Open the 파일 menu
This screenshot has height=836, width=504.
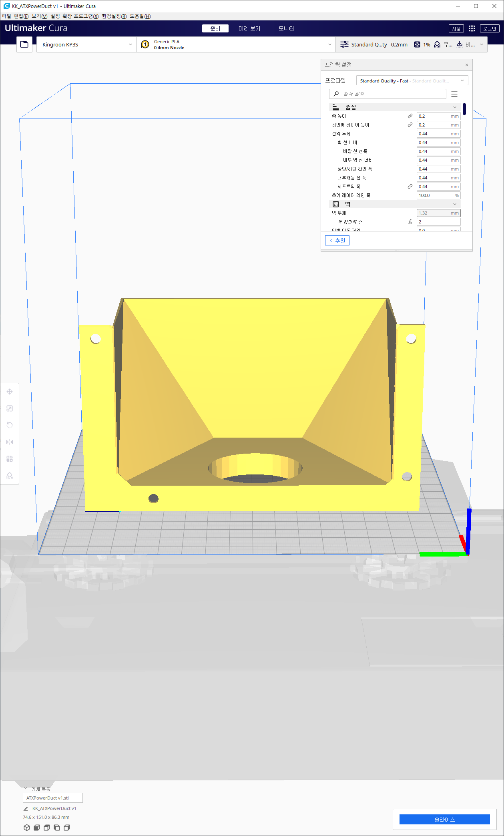[x=6, y=16]
